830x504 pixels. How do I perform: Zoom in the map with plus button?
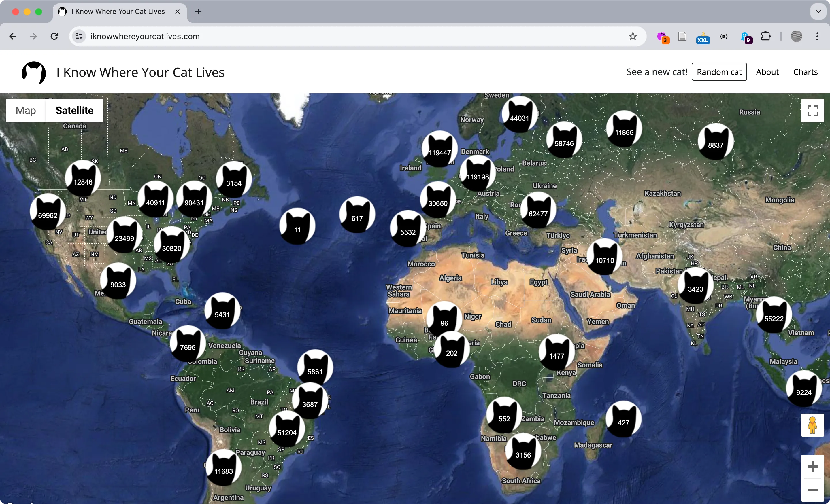(x=812, y=467)
